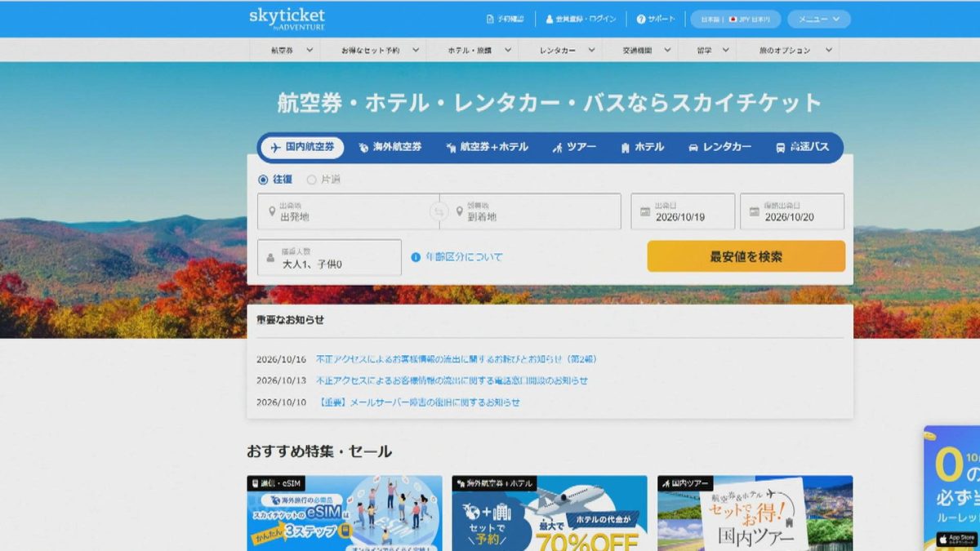Click the 重要なお知らせ heading
The width and height of the screenshot is (980, 551).
[x=290, y=320]
